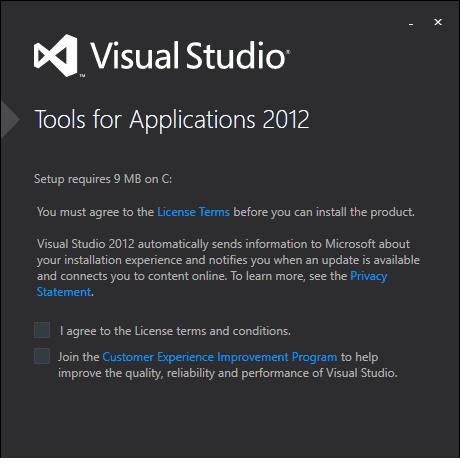460x476 pixels.
Task: Open the Customer Experience Improvement Program link
Action: pos(220,357)
